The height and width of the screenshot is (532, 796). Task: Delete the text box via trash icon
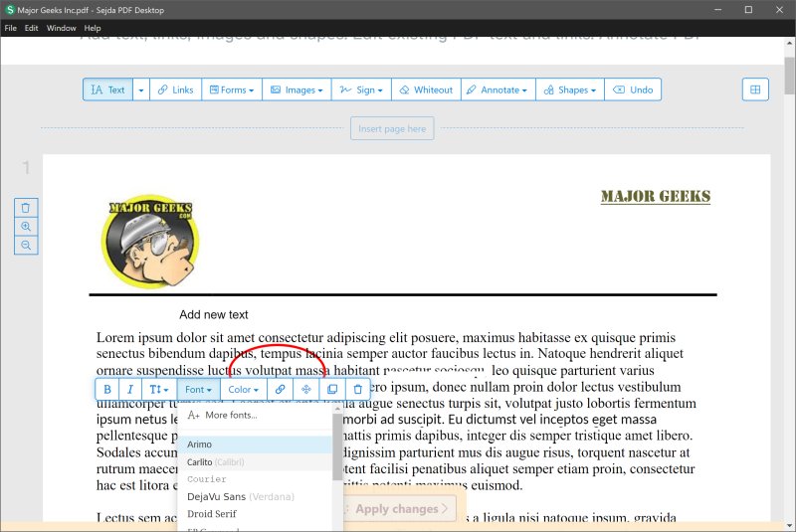click(x=358, y=390)
